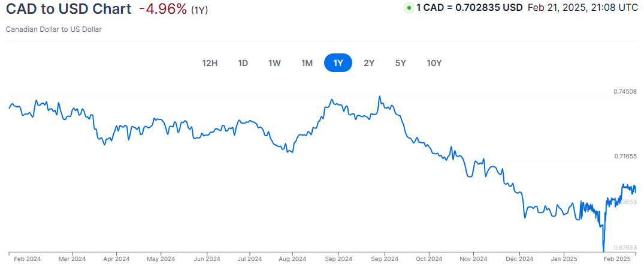Click the 0.71655 y-axis label
Image resolution: width=644 pixels, height=264 pixels.
coord(625,157)
